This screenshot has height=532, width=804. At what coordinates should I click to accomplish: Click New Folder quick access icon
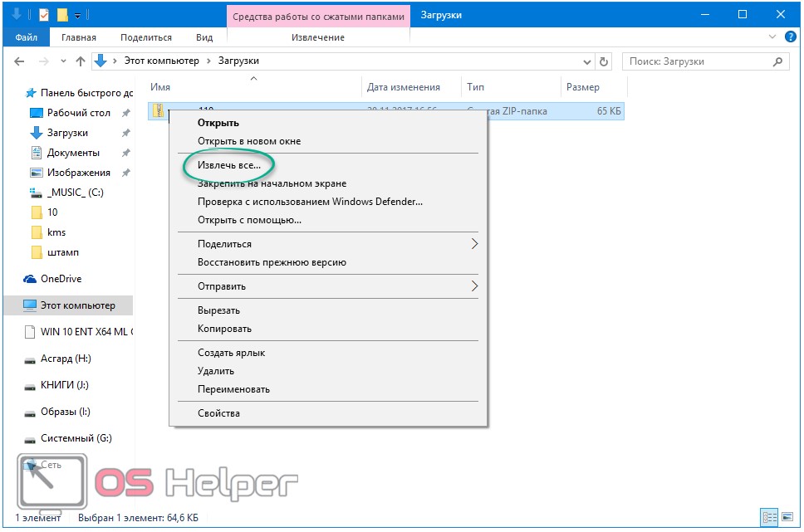(x=62, y=15)
